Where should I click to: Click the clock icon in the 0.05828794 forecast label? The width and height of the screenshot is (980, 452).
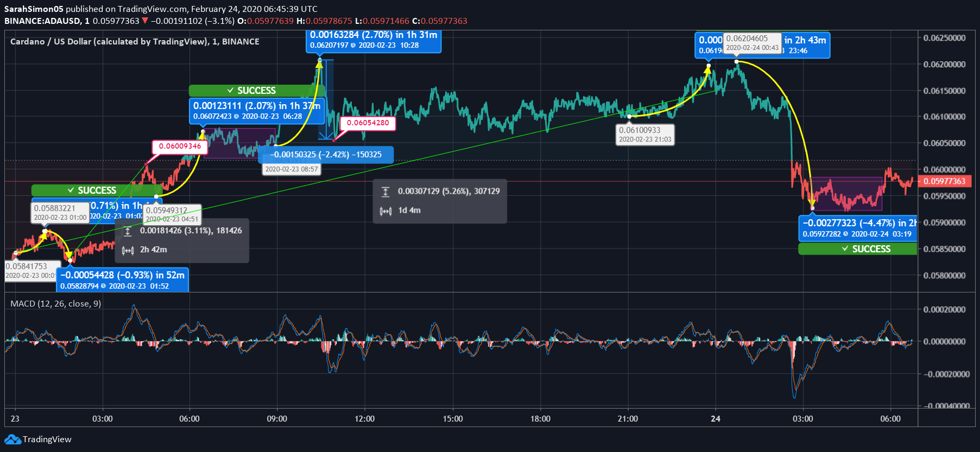[103, 286]
